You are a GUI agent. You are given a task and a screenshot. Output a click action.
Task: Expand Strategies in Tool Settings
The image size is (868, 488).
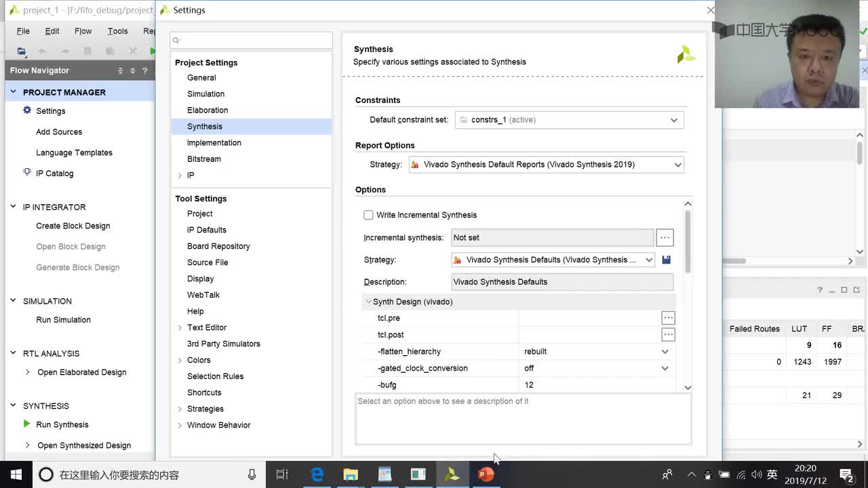[x=180, y=409]
